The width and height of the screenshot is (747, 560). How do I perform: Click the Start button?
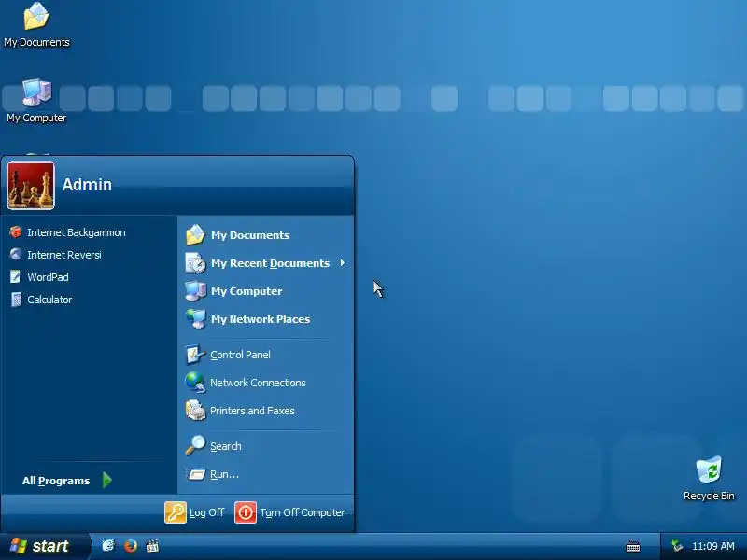[x=45, y=546]
